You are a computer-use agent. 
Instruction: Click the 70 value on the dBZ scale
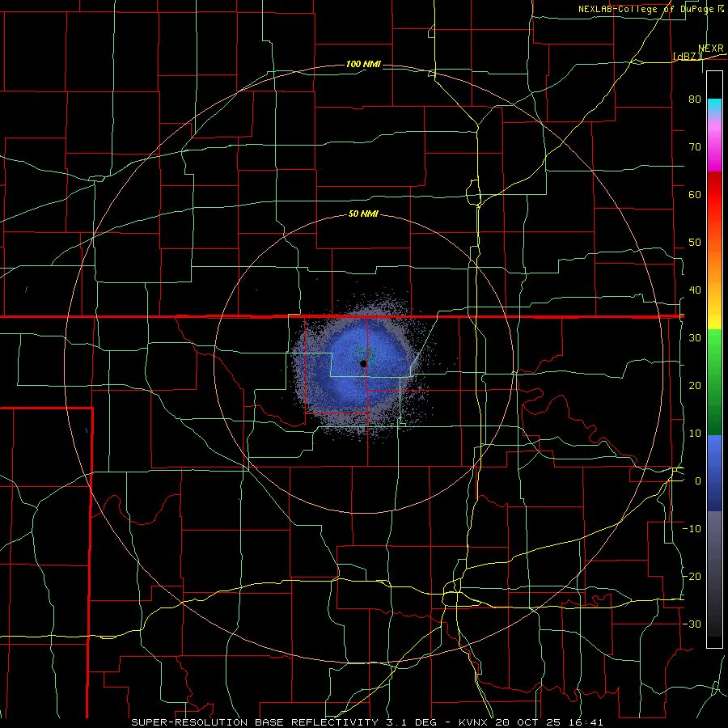(x=695, y=146)
